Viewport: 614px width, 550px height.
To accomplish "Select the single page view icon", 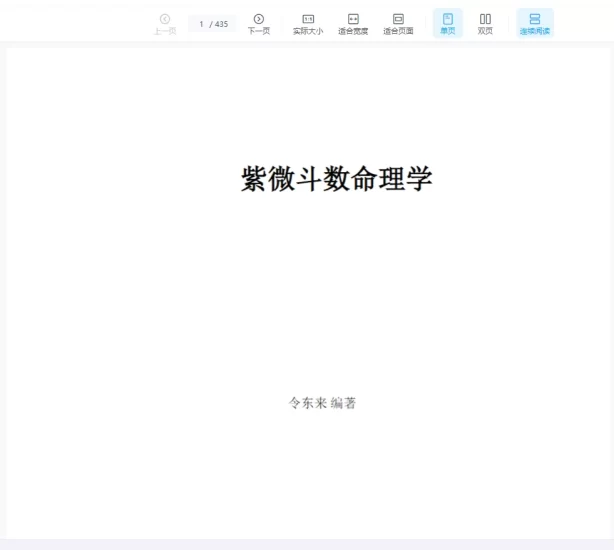I will click(x=448, y=19).
